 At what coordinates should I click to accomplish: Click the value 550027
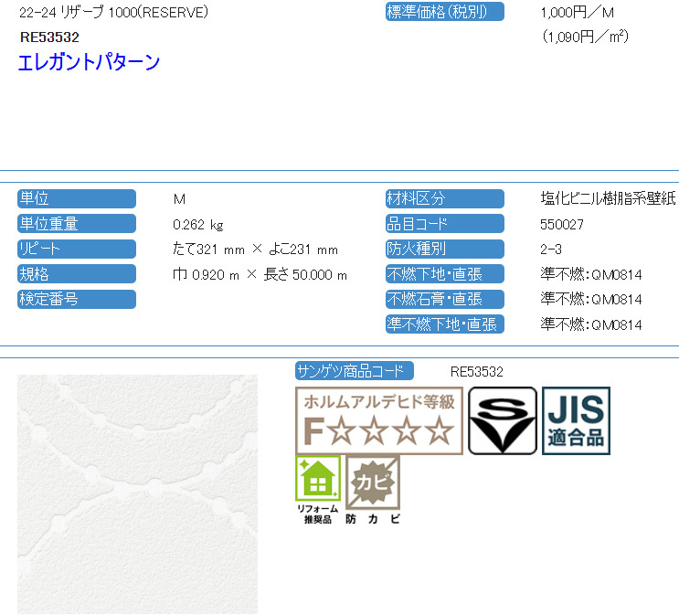pos(562,225)
